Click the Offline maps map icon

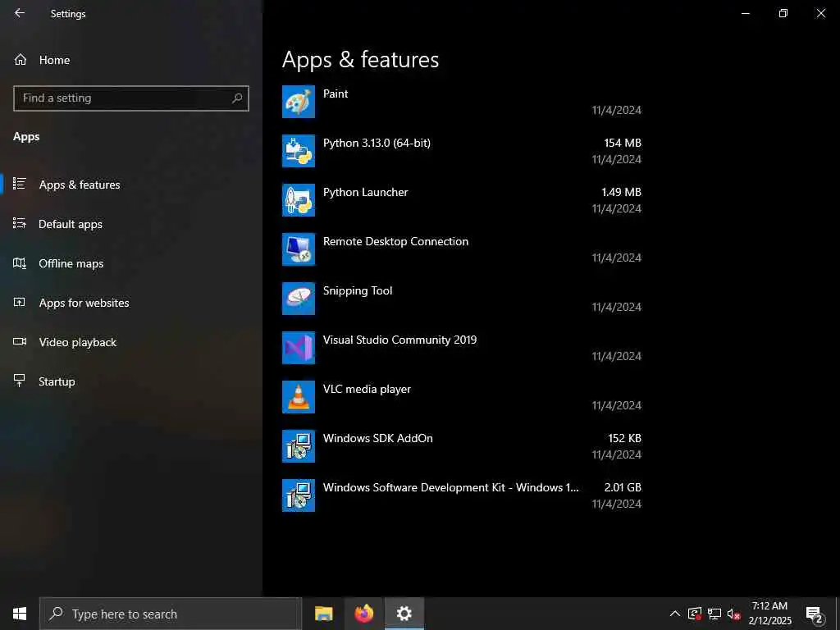pos(20,263)
